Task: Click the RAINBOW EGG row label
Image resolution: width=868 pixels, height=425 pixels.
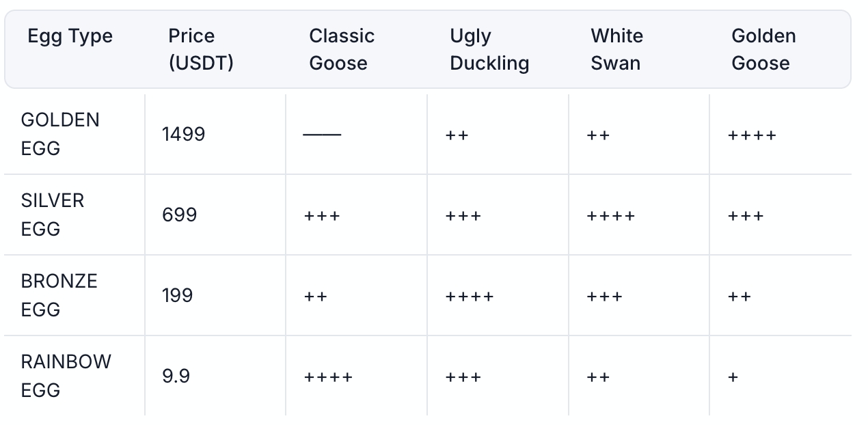Action: click(x=66, y=376)
